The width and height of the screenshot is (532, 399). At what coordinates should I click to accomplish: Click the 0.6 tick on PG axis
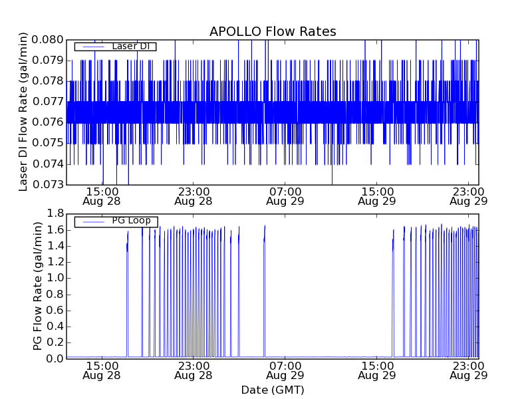[55, 311]
